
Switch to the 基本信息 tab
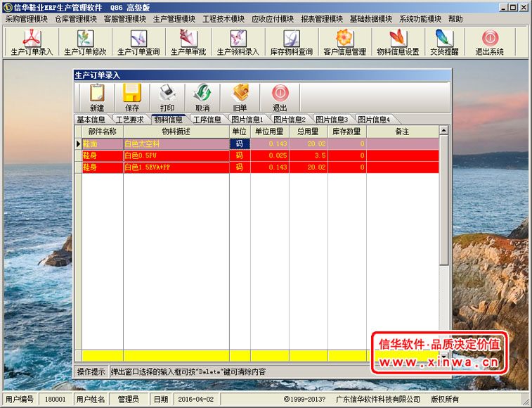coord(91,120)
